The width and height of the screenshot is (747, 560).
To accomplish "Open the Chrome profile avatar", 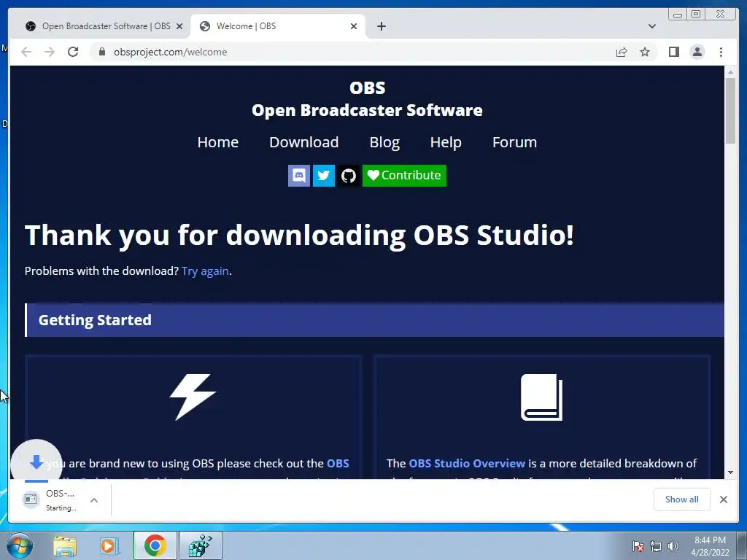I will [697, 52].
